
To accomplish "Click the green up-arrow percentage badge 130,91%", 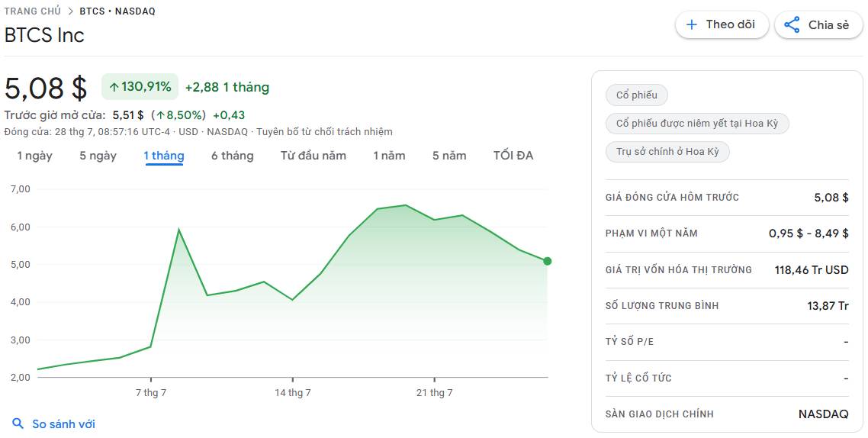I will (140, 87).
